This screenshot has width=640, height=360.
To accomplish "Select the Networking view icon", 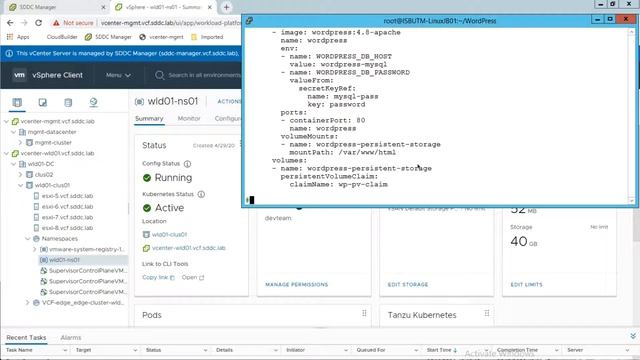I will [x=93, y=102].
